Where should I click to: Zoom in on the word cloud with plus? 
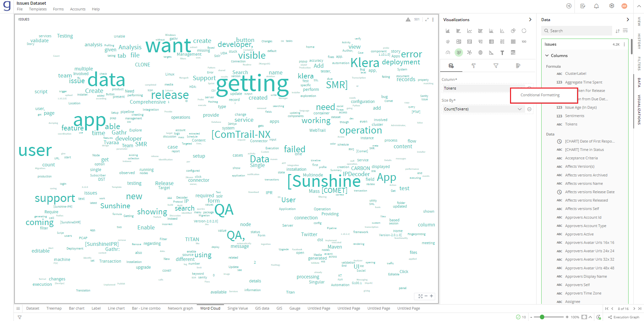tap(431, 296)
